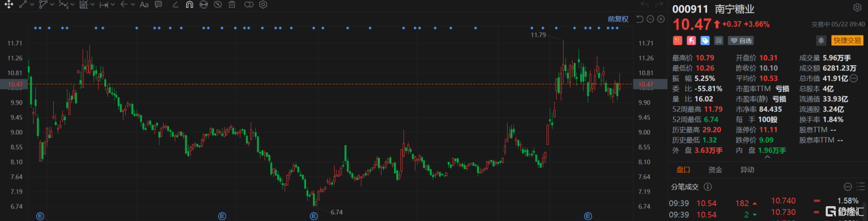Select the numbered wave pattern tool
This screenshot has height=221, width=868.
(x=63, y=5)
